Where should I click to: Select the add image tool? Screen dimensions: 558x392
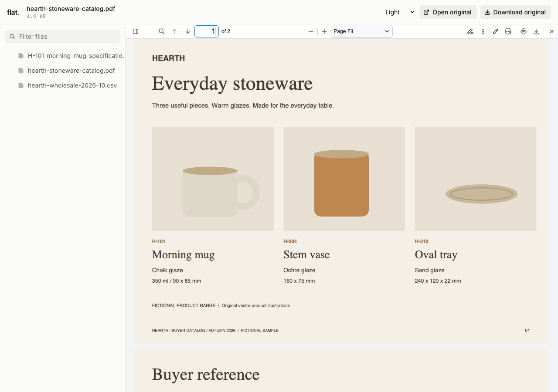pos(508,31)
